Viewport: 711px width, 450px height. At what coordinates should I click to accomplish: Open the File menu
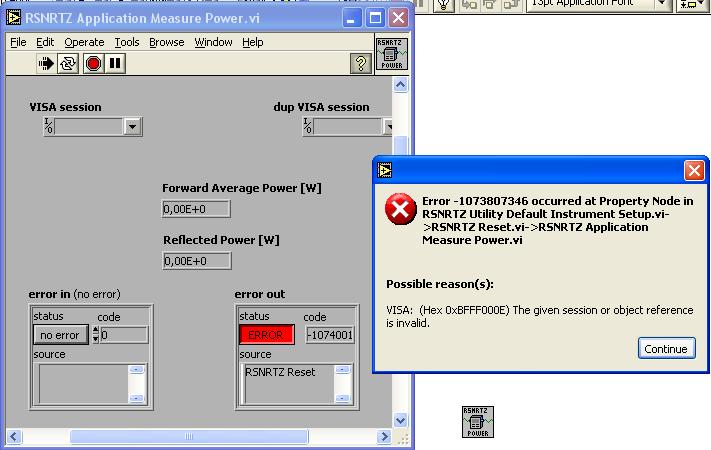[x=18, y=42]
